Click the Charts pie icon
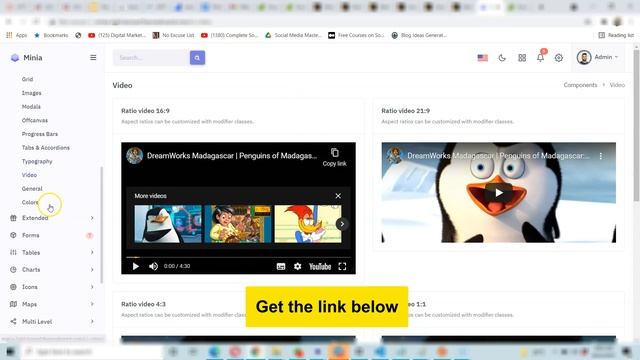The image size is (640, 360). (x=13, y=269)
